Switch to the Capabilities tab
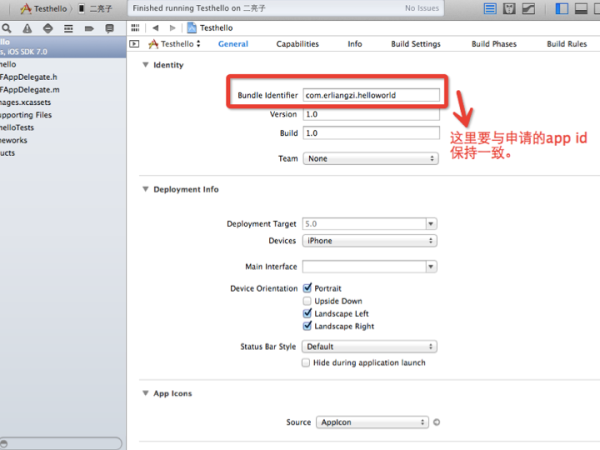Viewport: 600px width, 450px height. point(297,44)
